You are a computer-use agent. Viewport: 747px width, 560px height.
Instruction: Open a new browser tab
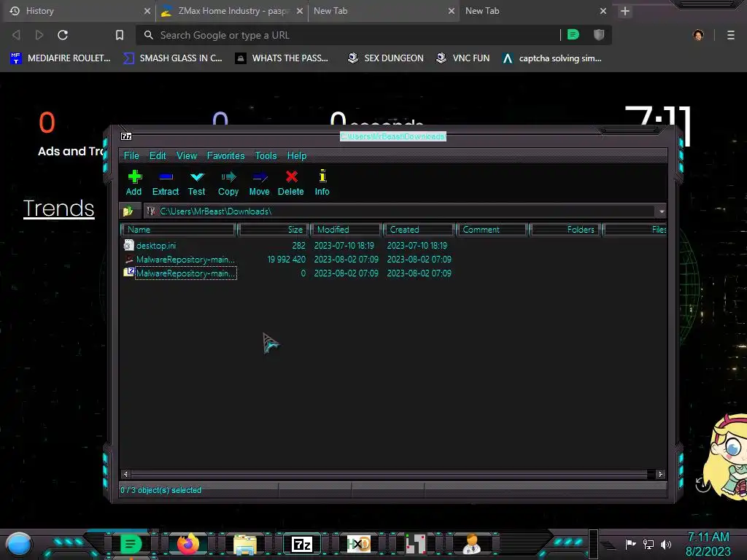coord(625,11)
